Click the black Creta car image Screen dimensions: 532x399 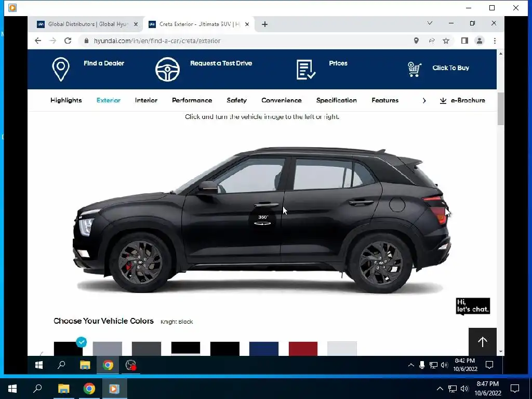point(262,220)
